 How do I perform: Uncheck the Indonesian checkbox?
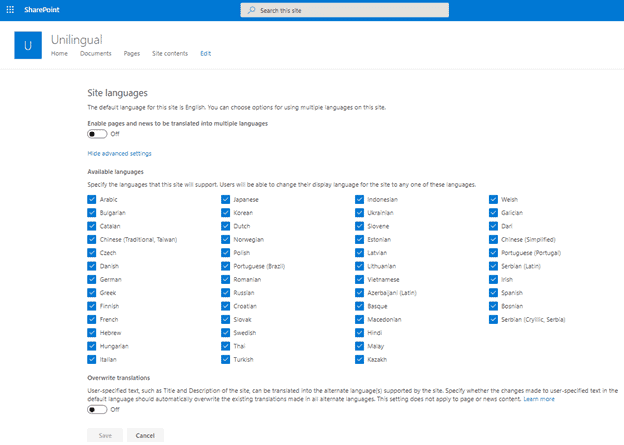click(x=359, y=199)
